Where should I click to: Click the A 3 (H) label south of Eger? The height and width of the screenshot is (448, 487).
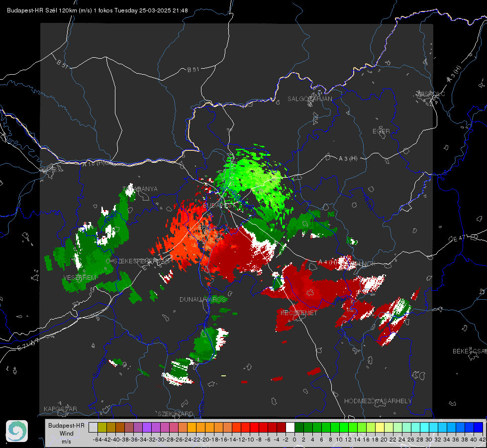[x=348, y=159]
